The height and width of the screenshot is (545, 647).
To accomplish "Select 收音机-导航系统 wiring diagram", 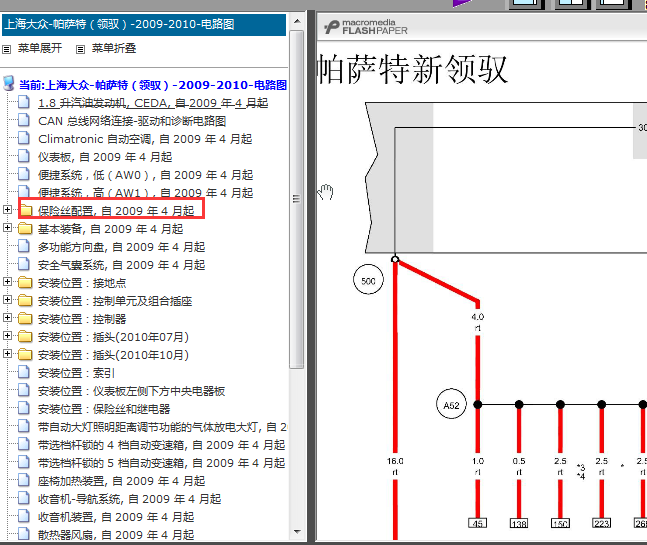I will [130, 499].
